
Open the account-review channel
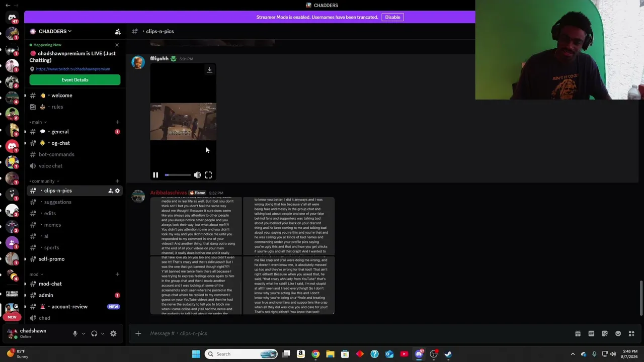click(74, 307)
